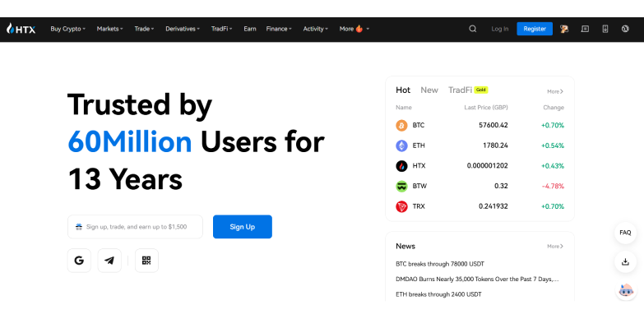
Task: Click the gift icon in sign-up field
Action: [x=79, y=227]
